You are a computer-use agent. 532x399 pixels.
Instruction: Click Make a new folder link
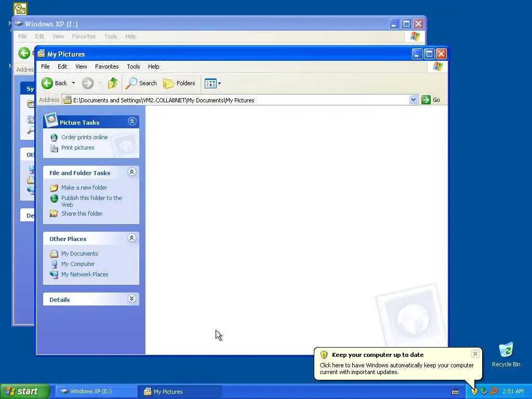tap(84, 188)
